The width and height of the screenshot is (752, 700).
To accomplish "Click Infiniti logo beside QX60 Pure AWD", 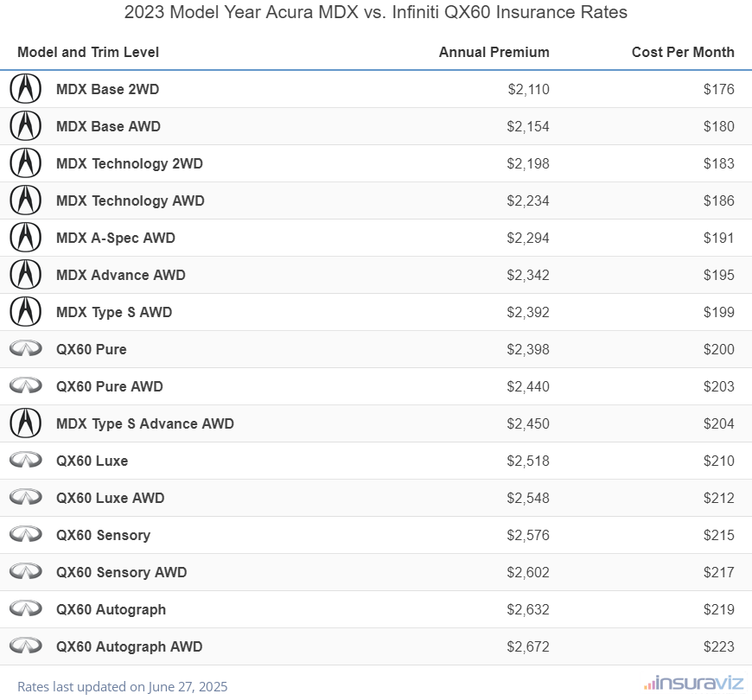I will [x=26, y=385].
